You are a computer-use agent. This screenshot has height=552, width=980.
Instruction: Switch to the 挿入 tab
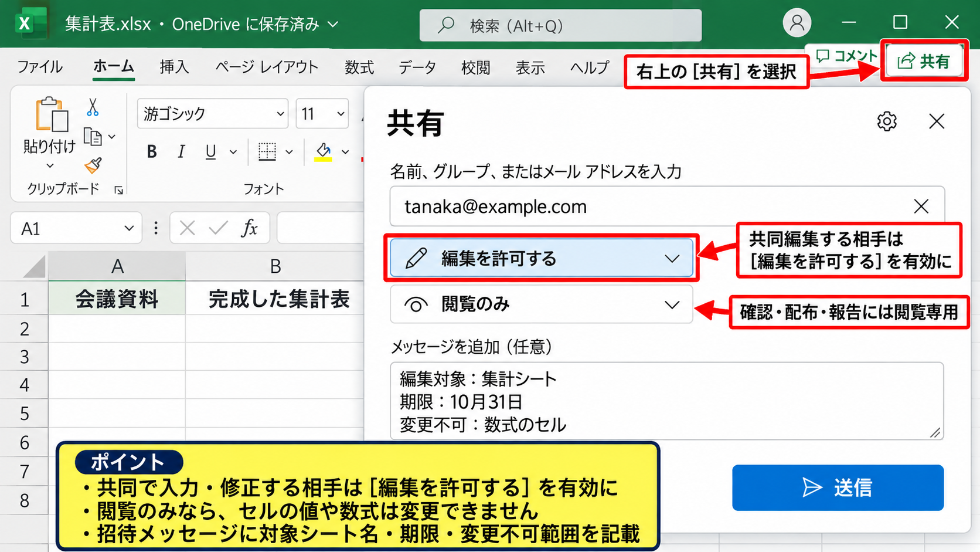(x=174, y=67)
